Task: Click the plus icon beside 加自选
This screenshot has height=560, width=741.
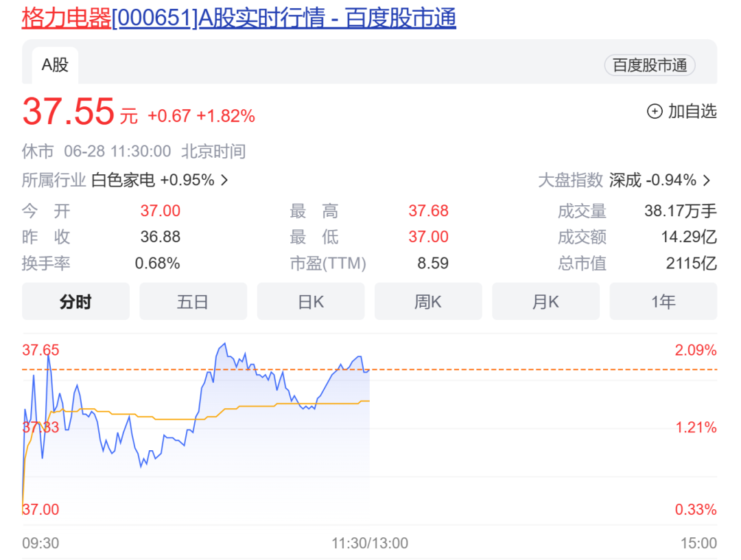Action: point(655,112)
